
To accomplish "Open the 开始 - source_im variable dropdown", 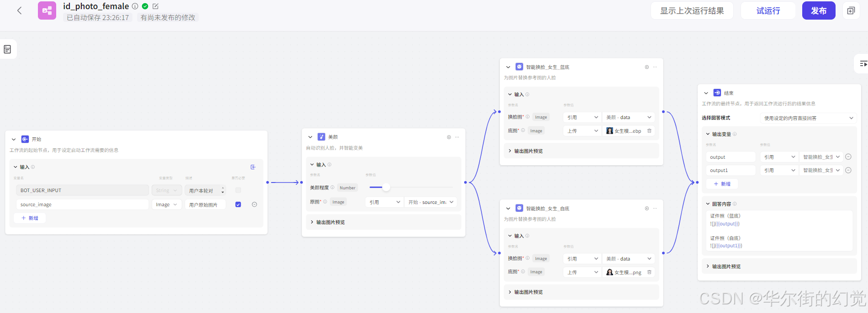I will 431,202.
